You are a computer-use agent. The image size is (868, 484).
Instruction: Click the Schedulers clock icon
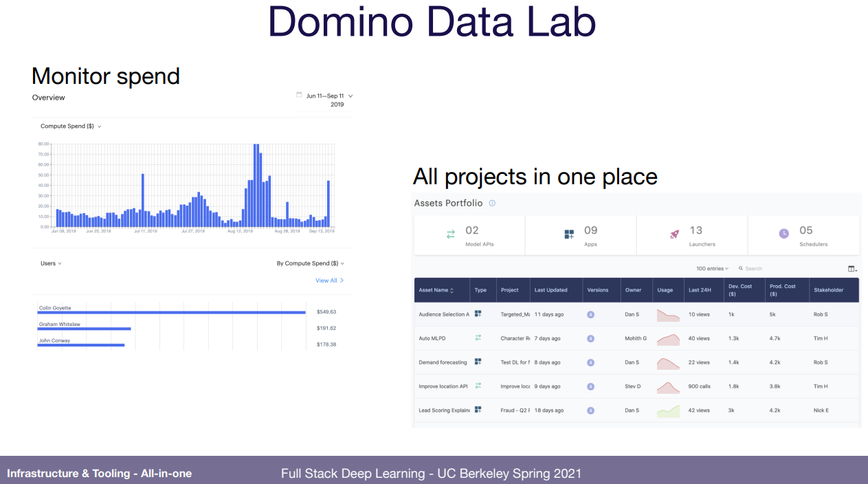784,234
